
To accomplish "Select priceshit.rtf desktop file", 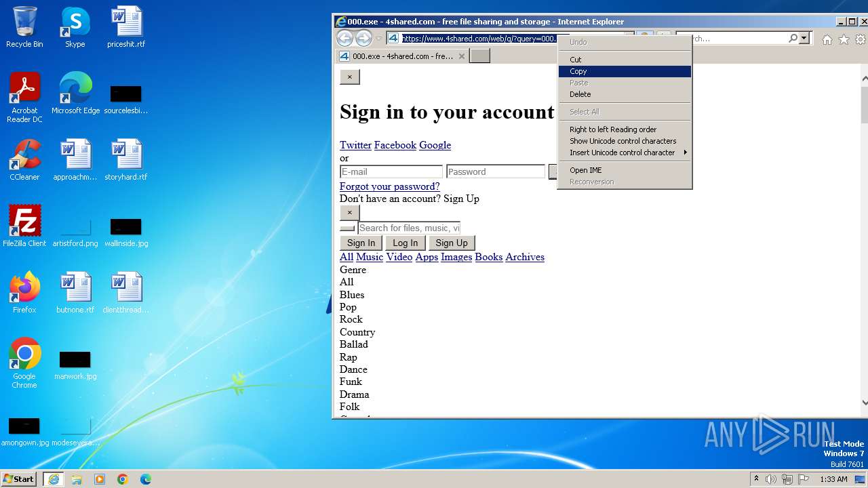I will [x=126, y=28].
